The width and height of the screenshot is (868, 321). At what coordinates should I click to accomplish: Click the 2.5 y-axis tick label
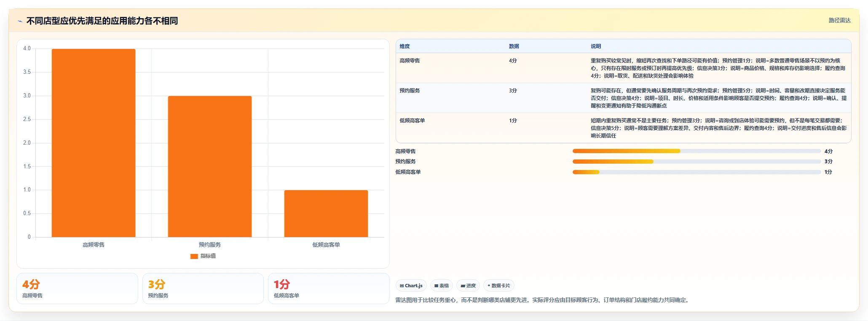pyautogui.click(x=27, y=119)
